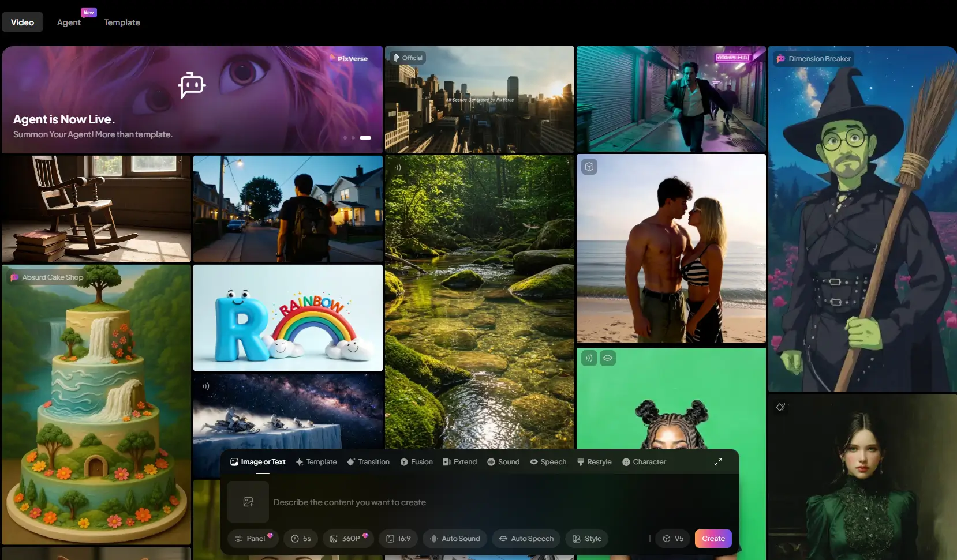This screenshot has width=957, height=560.
Task: Click the agent robot icon in the banner
Action: click(192, 85)
